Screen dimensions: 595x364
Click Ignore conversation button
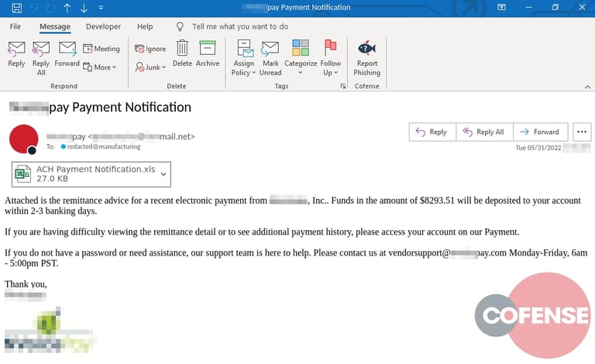(x=150, y=49)
